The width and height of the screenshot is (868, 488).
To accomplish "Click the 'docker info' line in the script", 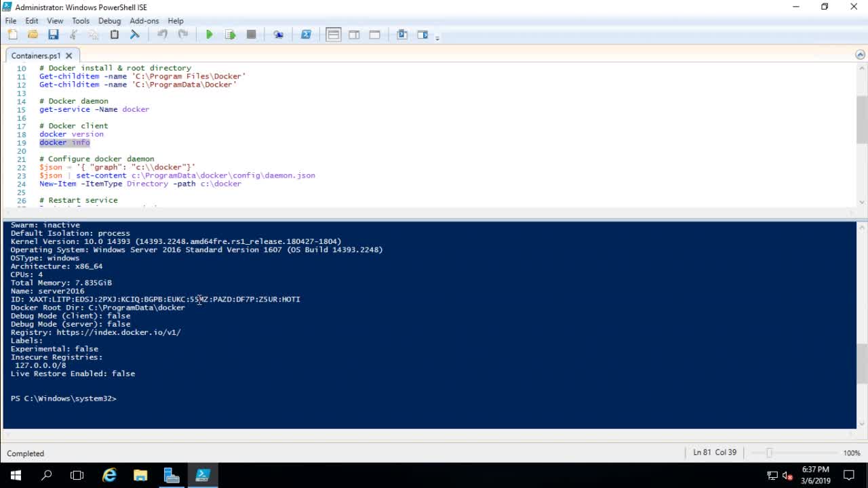I will point(64,142).
